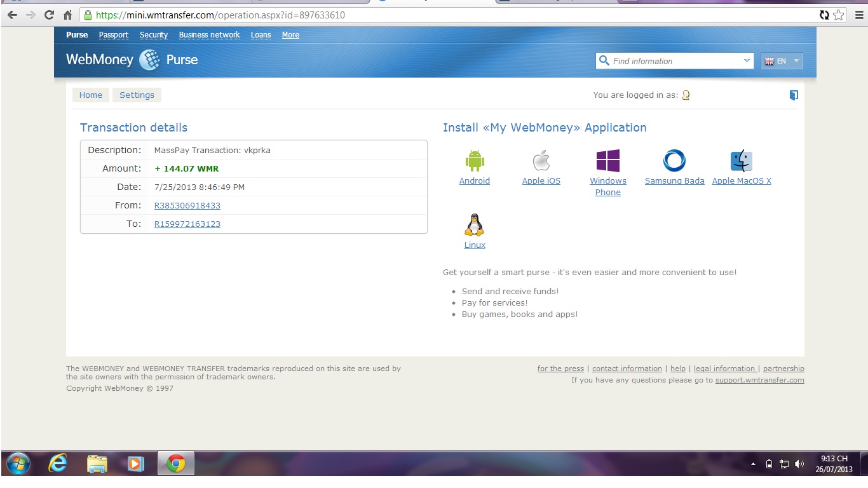
Task: Open the language selector dropdown EN
Action: [782, 61]
